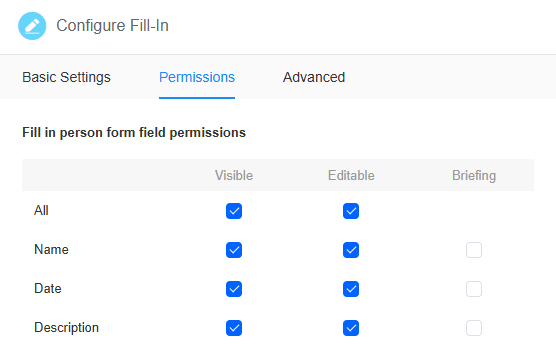The height and width of the screenshot is (361, 556).
Task: Toggle Visible checkbox in Date row
Action: tap(234, 289)
